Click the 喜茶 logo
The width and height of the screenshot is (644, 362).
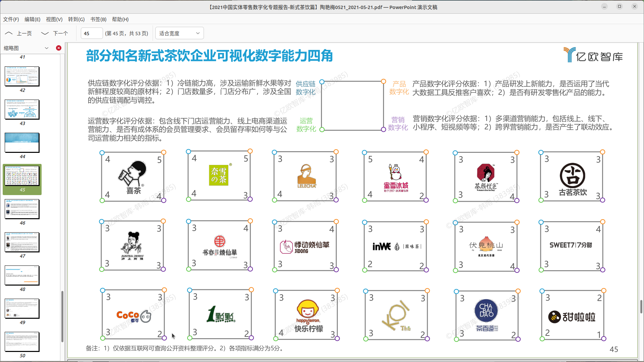[133, 178]
